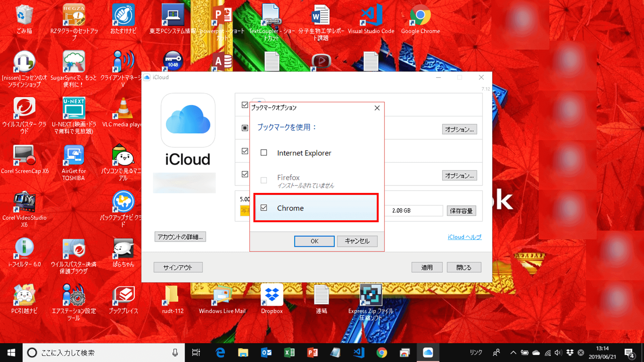Open upper オプション... button in iCloud window
644x362 pixels.
[459, 129]
